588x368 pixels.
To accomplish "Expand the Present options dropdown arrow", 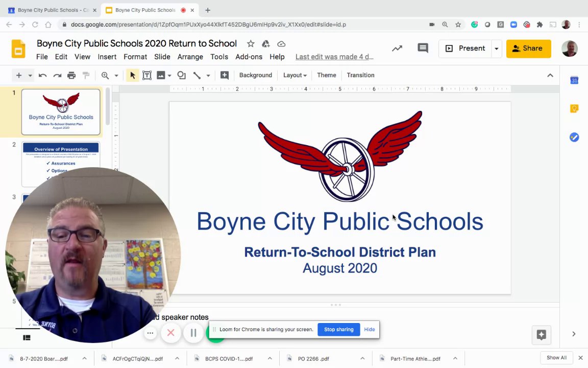I will point(497,49).
